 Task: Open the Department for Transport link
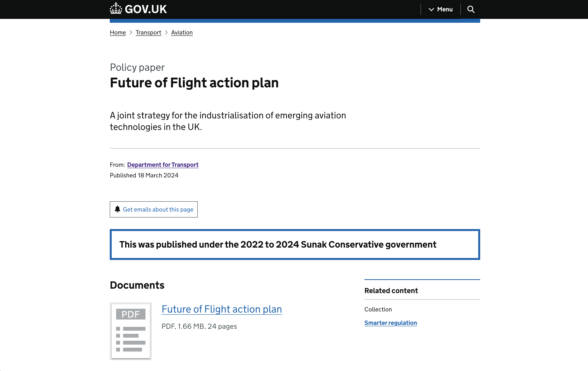tap(163, 165)
